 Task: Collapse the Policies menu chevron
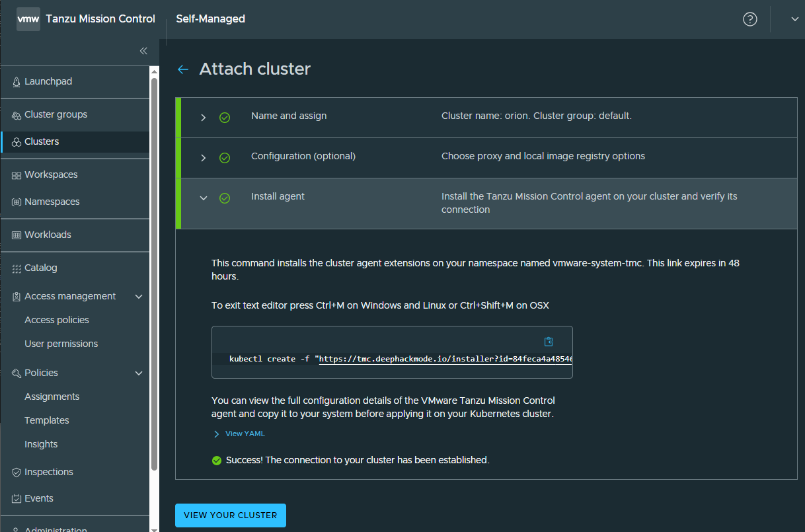(139, 373)
